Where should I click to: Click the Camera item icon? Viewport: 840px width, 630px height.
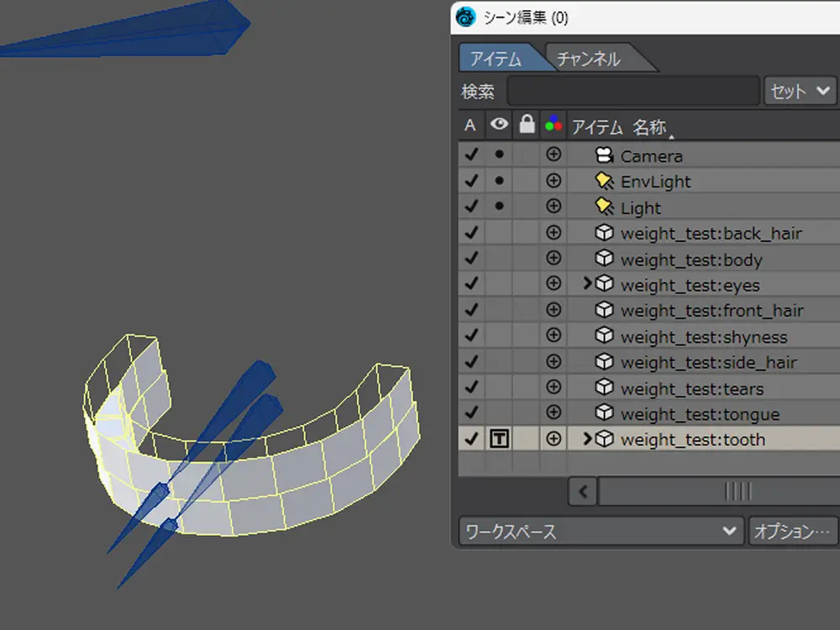[603, 155]
